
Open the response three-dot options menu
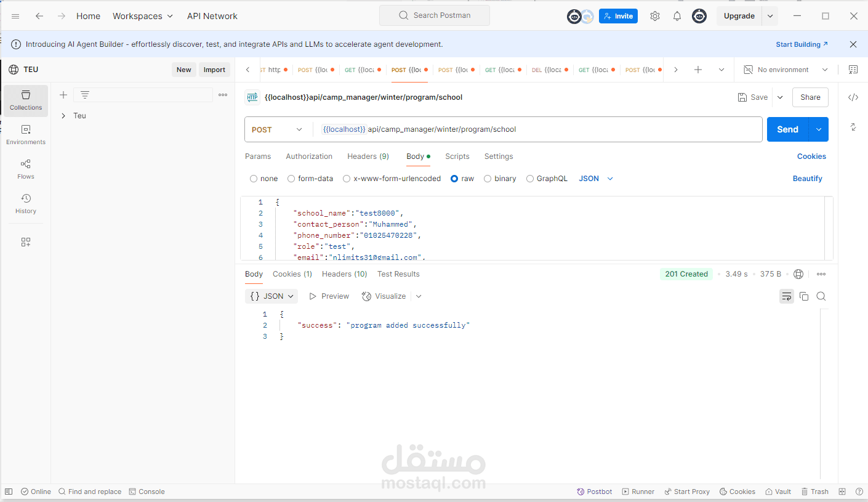(x=821, y=274)
